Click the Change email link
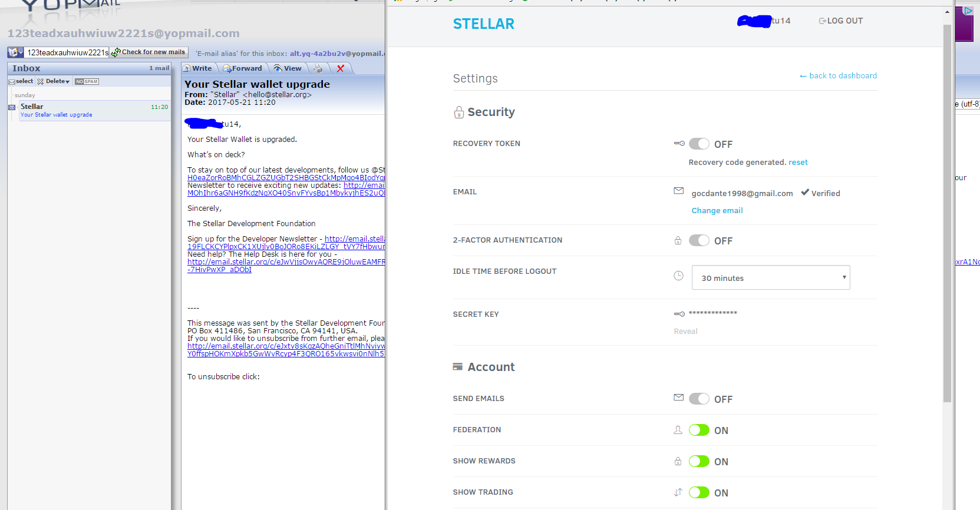The height and width of the screenshot is (510, 980). click(x=717, y=210)
